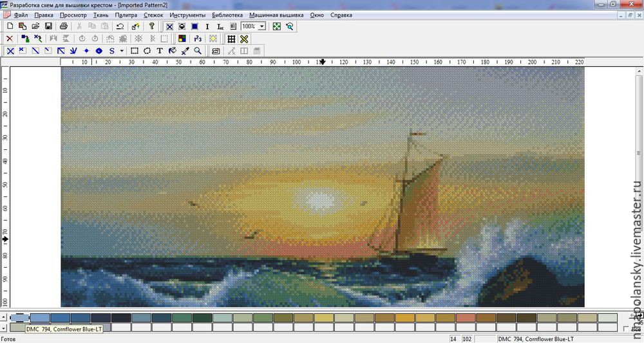Create a new pattern with the blank page icon

click(10, 26)
